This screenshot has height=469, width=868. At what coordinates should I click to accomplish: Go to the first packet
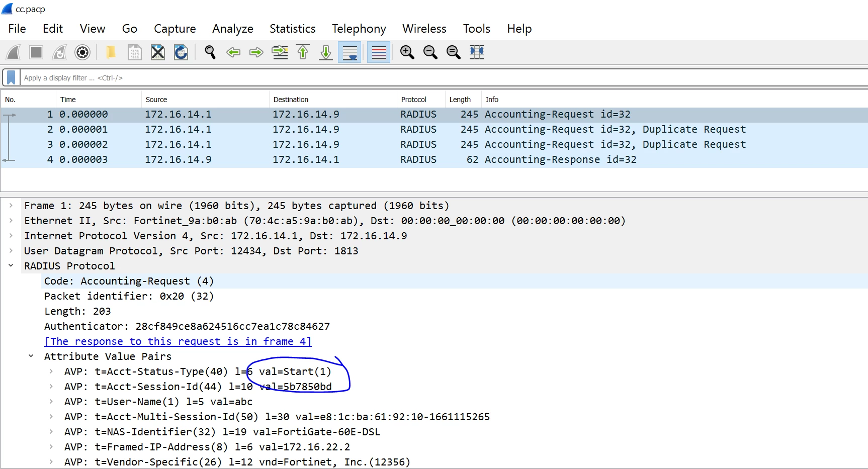pos(303,52)
